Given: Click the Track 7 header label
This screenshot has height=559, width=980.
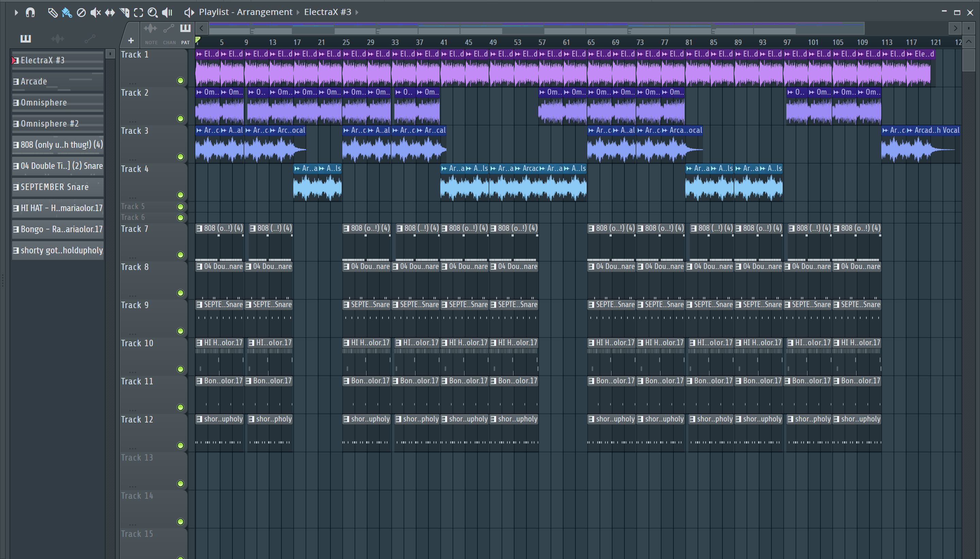Looking at the screenshot, I should click(x=135, y=229).
